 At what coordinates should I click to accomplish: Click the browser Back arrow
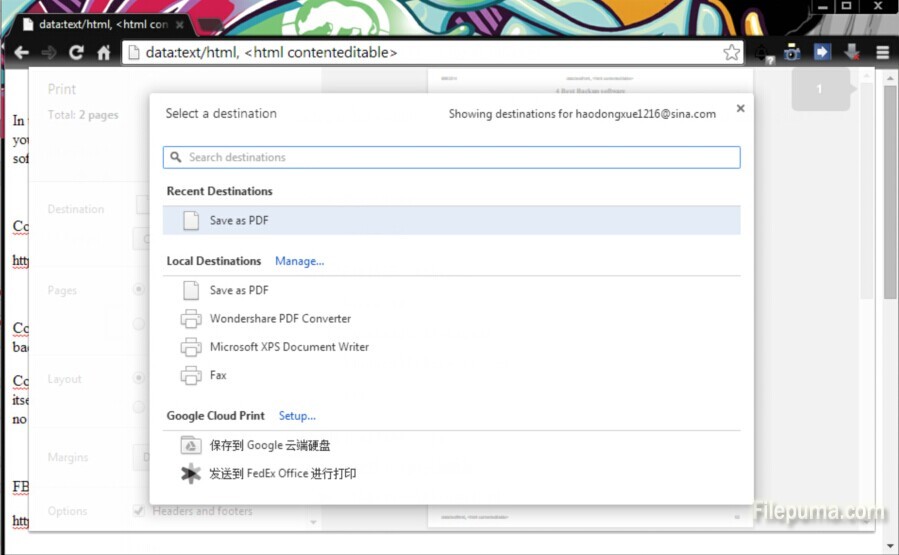point(21,52)
